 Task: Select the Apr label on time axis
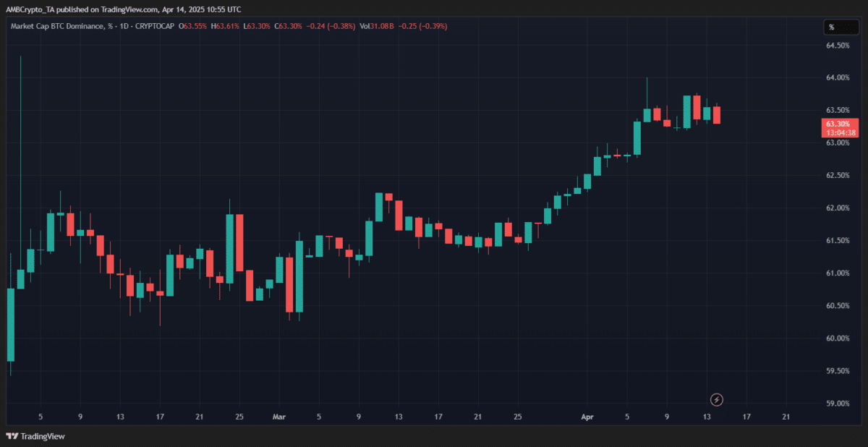(x=587, y=417)
